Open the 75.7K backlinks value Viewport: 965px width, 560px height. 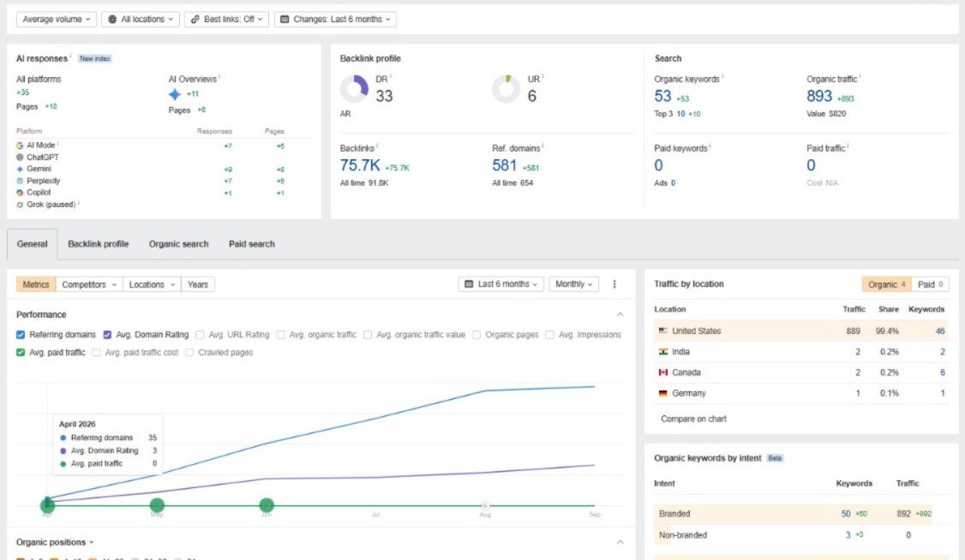[360, 165]
